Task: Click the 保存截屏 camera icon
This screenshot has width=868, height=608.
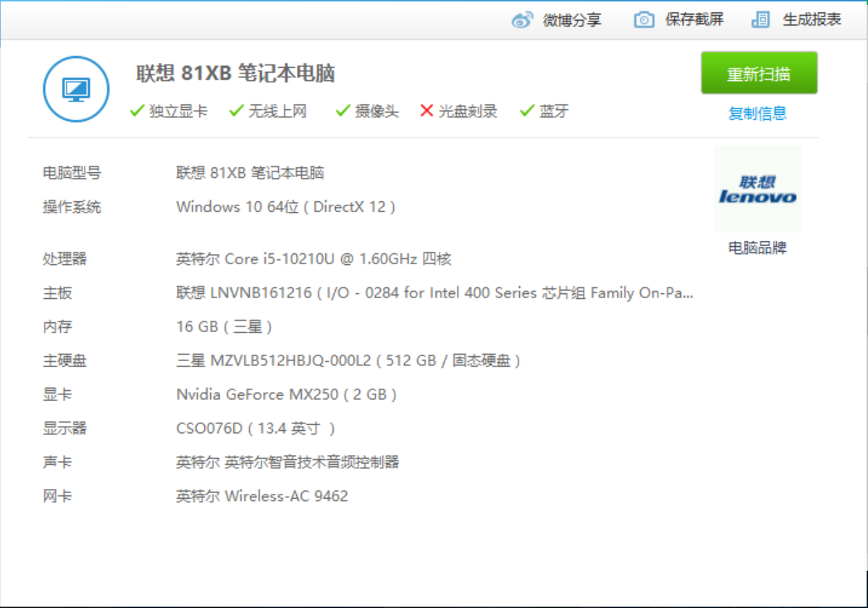Action: pyautogui.click(x=644, y=20)
